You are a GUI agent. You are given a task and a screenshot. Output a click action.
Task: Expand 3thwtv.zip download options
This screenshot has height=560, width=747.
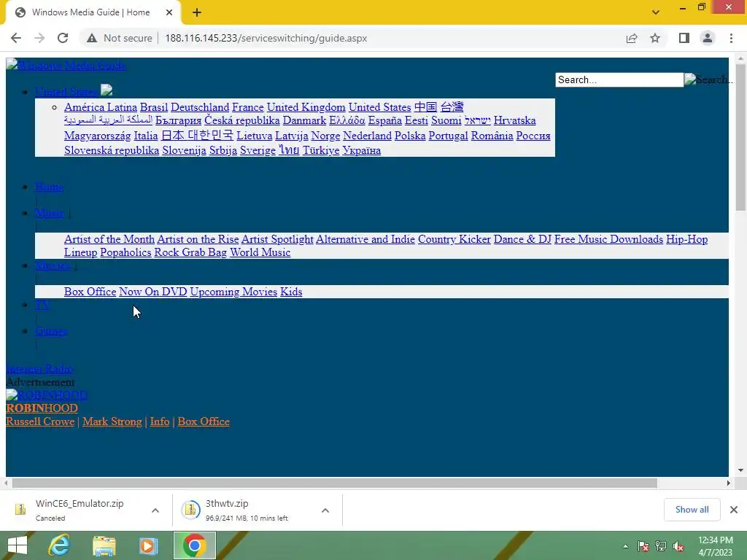click(x=325, y=510)
